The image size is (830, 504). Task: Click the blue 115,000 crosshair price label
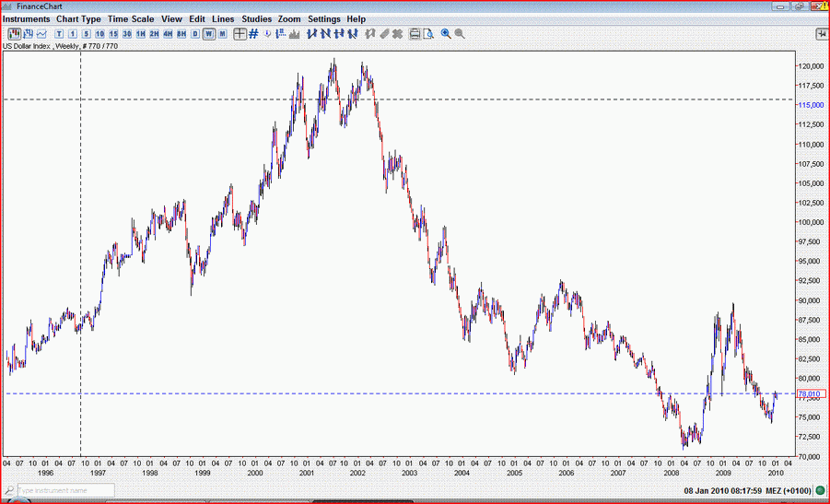point(810,105)
